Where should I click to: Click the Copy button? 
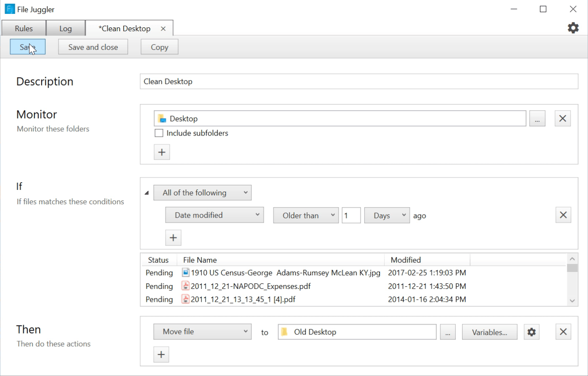click(x=160, y=47)
